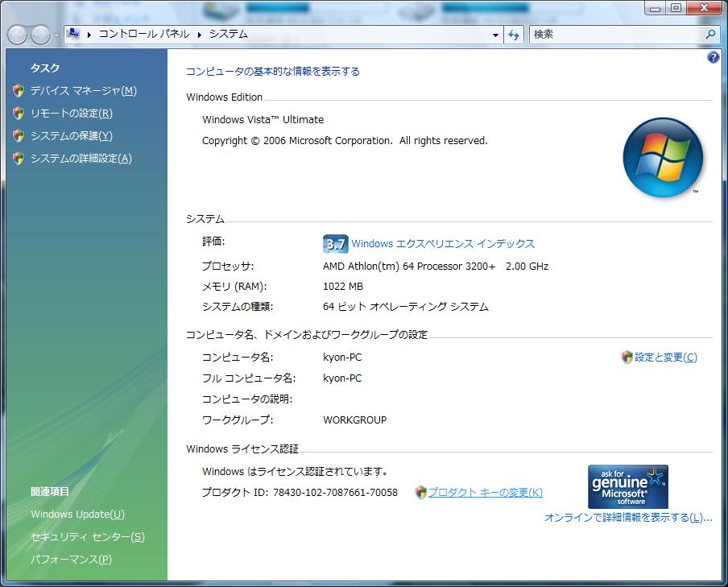Viewport: 728px width, 587px height.
Task: Click the Windows Vista™ Ultimate edition text
Action: coord(263,120)
